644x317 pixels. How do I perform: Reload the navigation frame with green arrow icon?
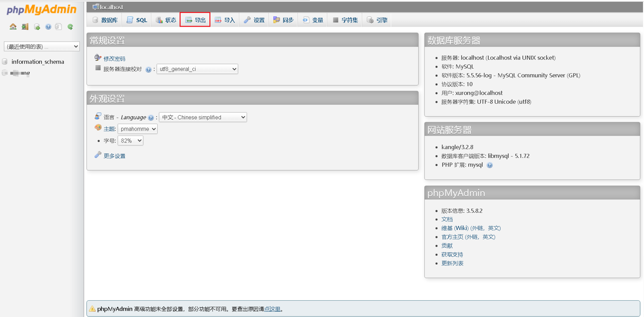pyautogui.click(x=70, y=27)
